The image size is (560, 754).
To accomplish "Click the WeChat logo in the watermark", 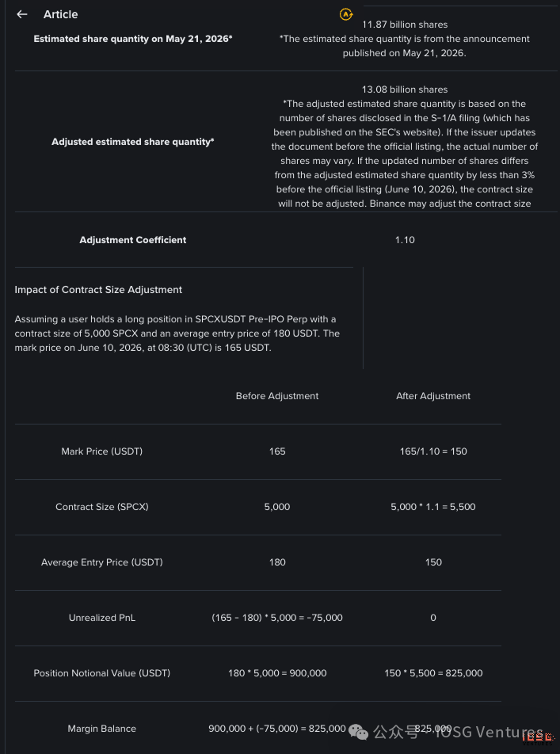I will point(359,731).
